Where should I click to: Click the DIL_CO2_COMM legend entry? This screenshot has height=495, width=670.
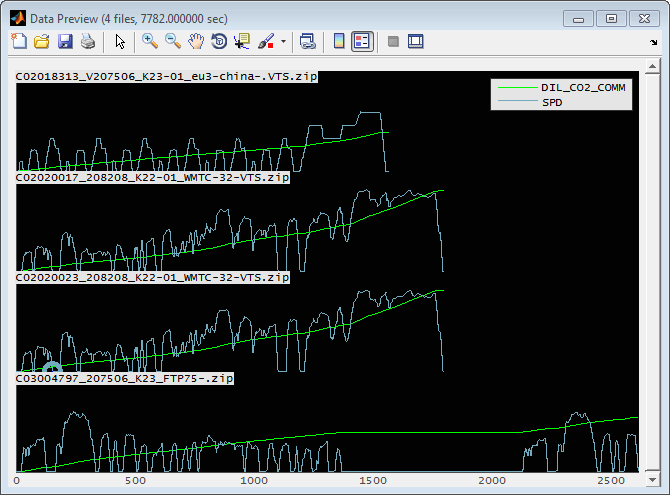click(583, 88)
